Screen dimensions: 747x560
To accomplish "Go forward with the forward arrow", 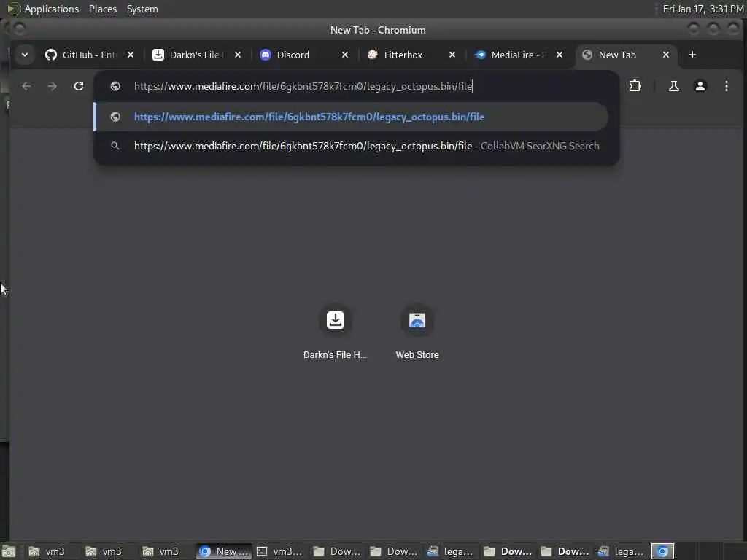I will click(53, 86).
